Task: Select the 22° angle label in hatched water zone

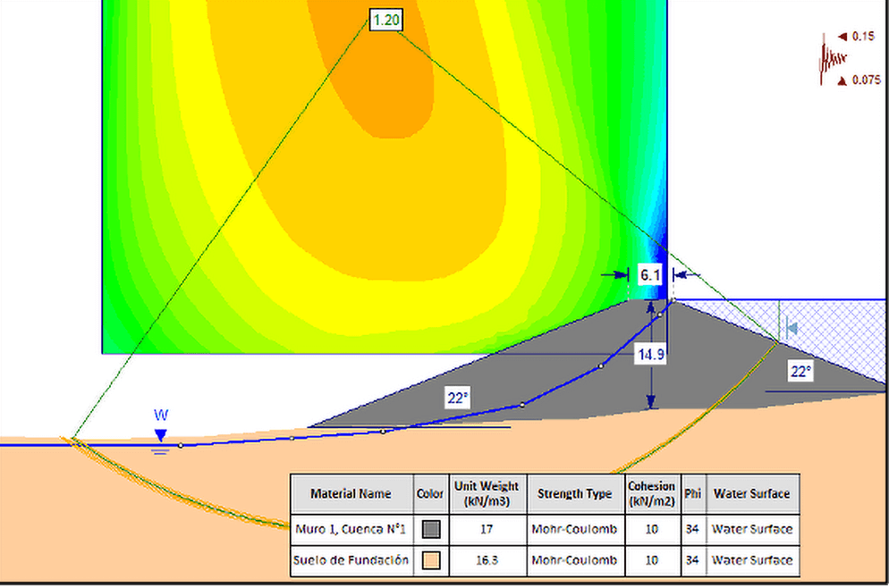Action: click(800, 372)
